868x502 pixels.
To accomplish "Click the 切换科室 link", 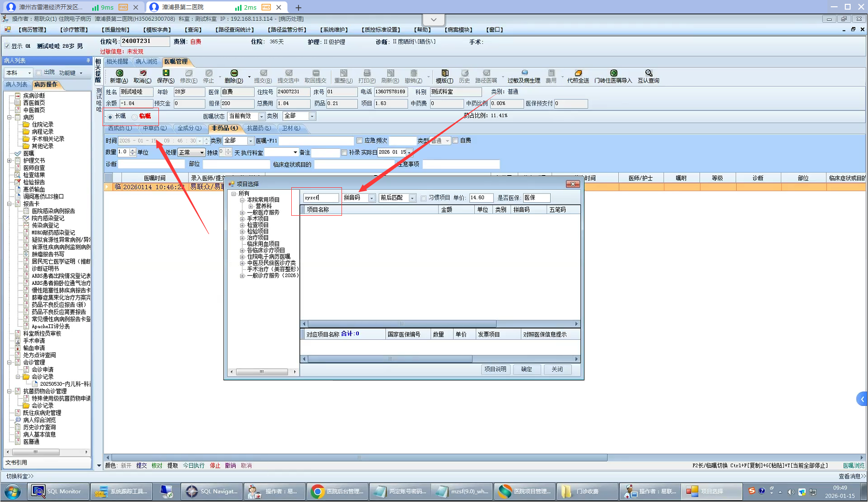I will tap(20, 476).
